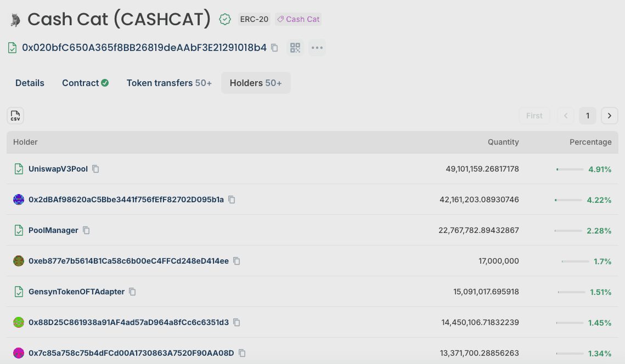Click the token address 0x020bfC650A365f8BB26819deAAbF3E21291018b4
The width and height of the screenshot is (625, 364).
[144, 48]
